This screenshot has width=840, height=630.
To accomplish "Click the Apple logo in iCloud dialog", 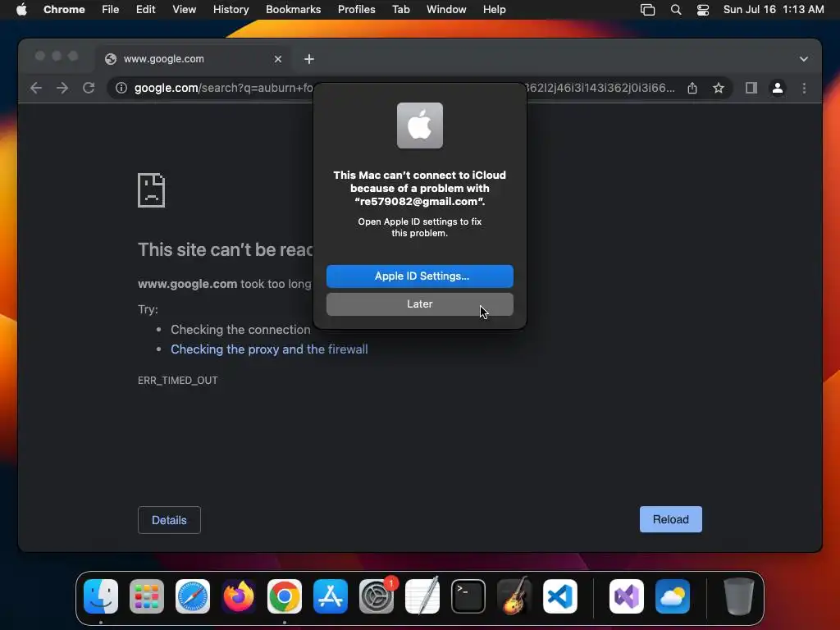I will click(419, 126).
